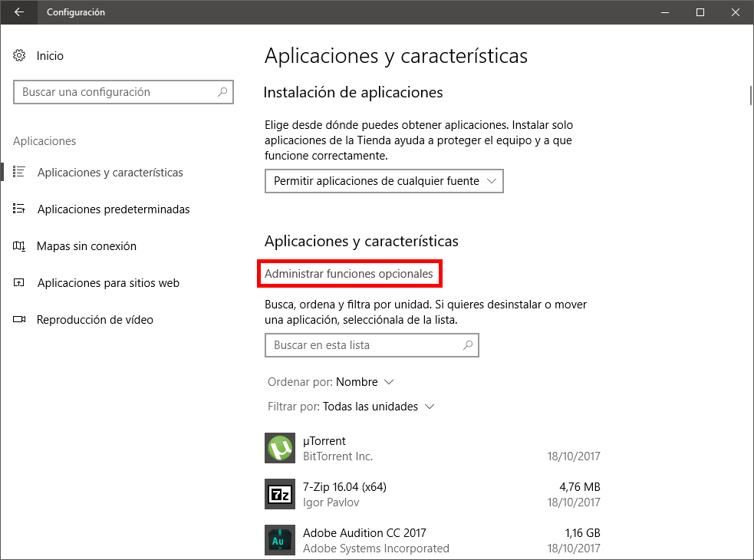Go to Aplicaciones y características sidebar item

click(x=110, y=173)
